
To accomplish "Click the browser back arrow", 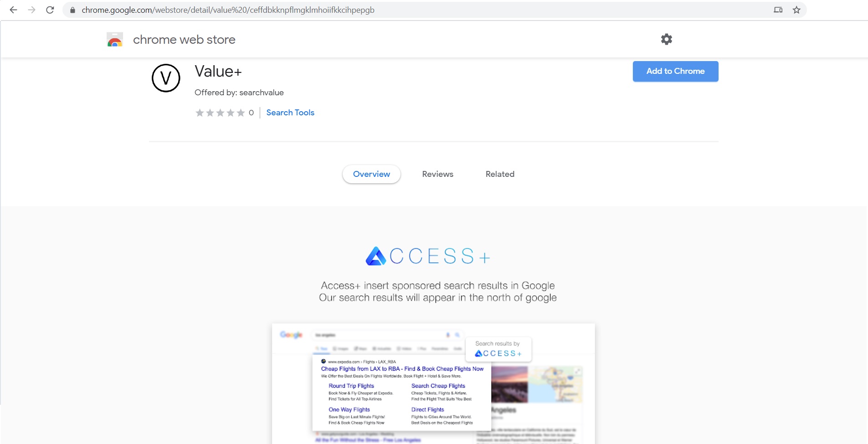I will (13, 10).
